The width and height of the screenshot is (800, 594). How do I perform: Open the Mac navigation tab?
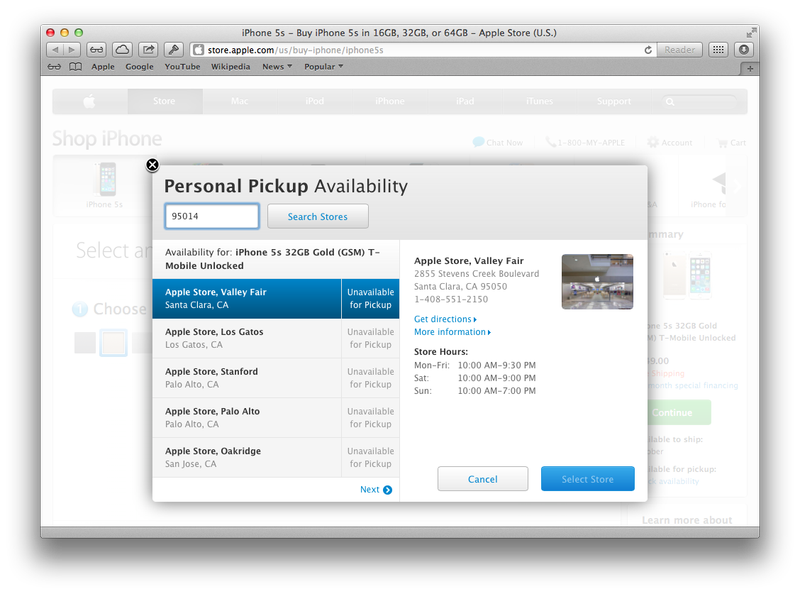point(239,102)
